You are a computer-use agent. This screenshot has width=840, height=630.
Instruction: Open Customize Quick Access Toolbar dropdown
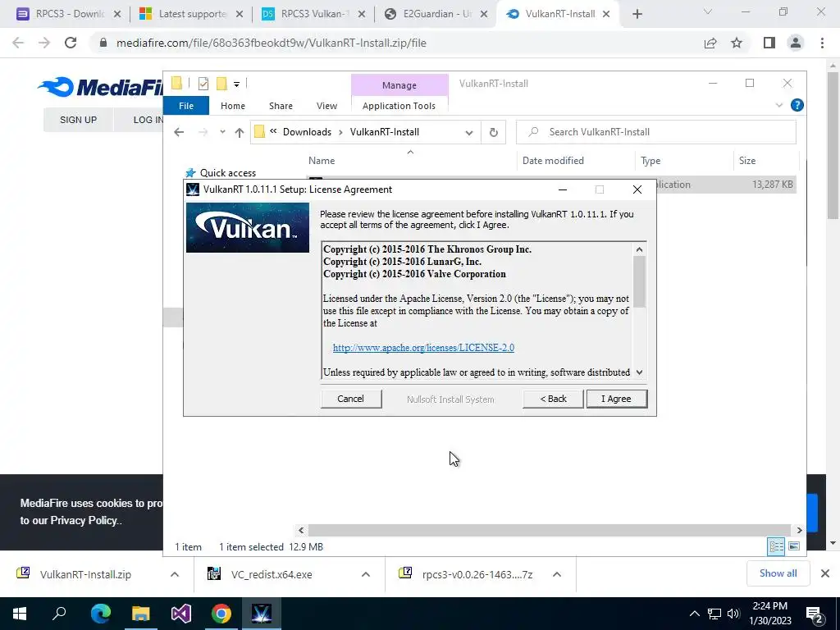pyautogui.click(x=236, y=84)
